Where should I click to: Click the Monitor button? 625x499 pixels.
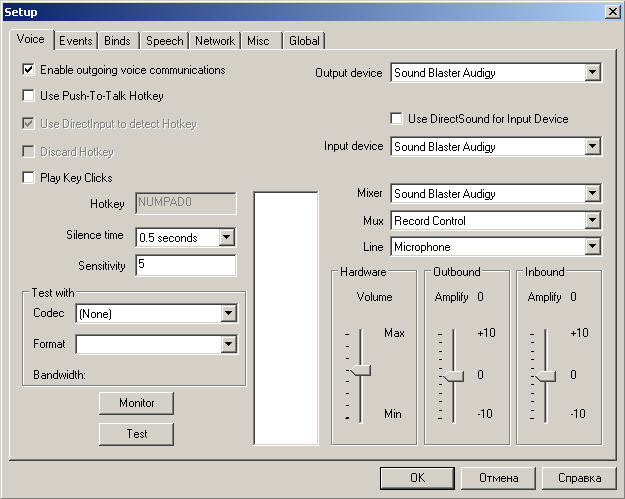(137, 403)
